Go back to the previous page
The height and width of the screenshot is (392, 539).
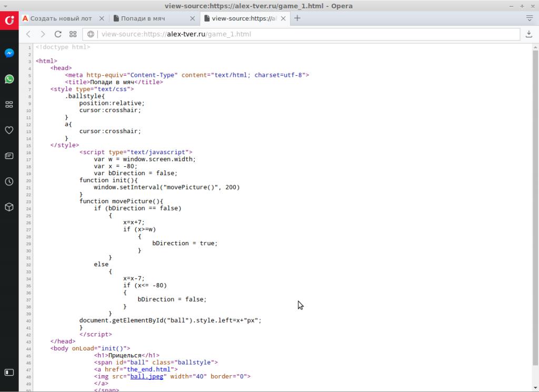(x=28, y=34)
